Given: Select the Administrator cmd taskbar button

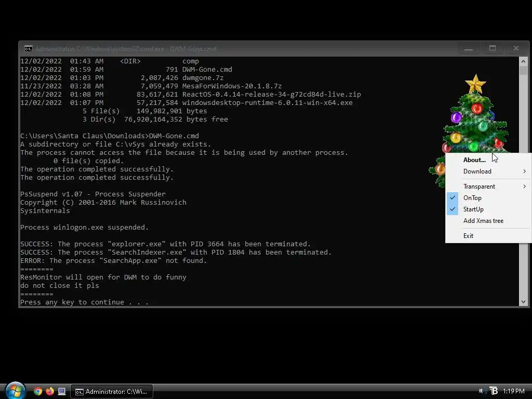Looking at the screenshot, I should pyautogui.click(x=112, y=392).
